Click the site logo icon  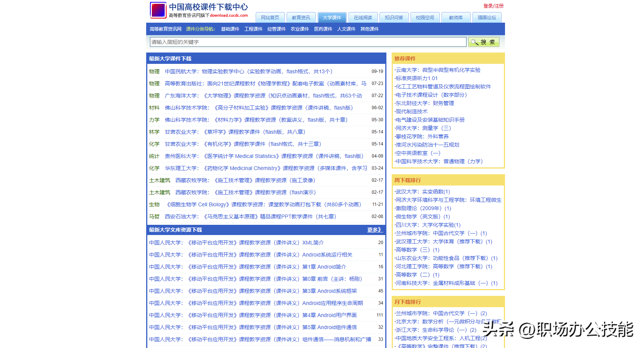[x=158, y=10]
